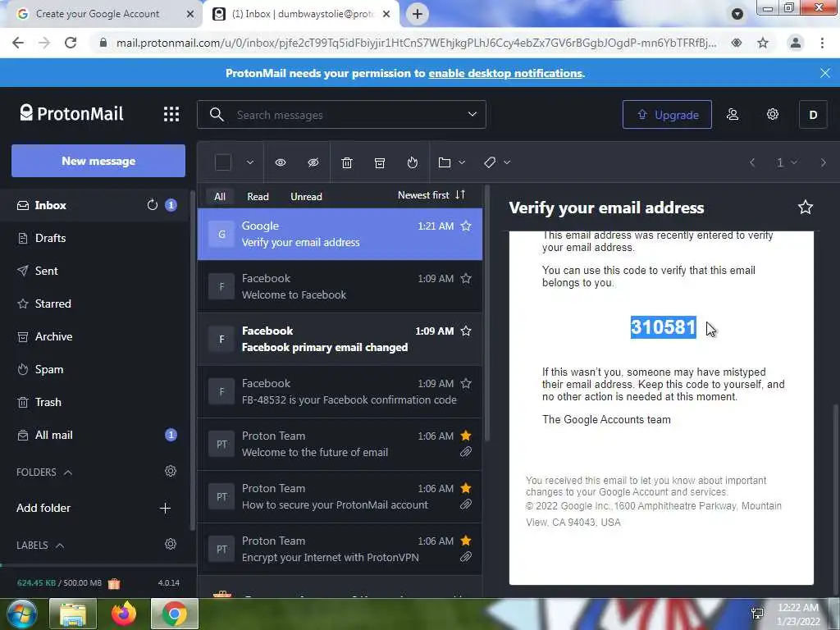The width and height of the screenshot is (840, 630).
Task: Filter list by Read messages
Action: click(258, 197)
